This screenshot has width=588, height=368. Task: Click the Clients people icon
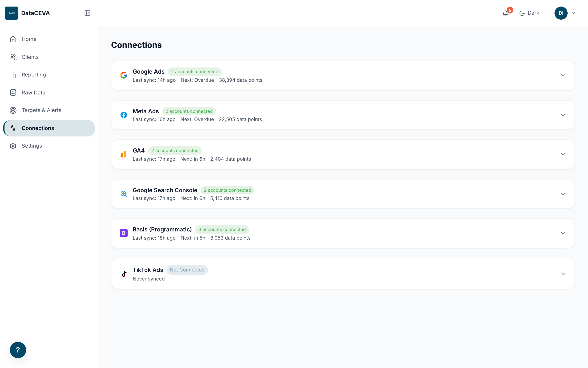(13, 57)
